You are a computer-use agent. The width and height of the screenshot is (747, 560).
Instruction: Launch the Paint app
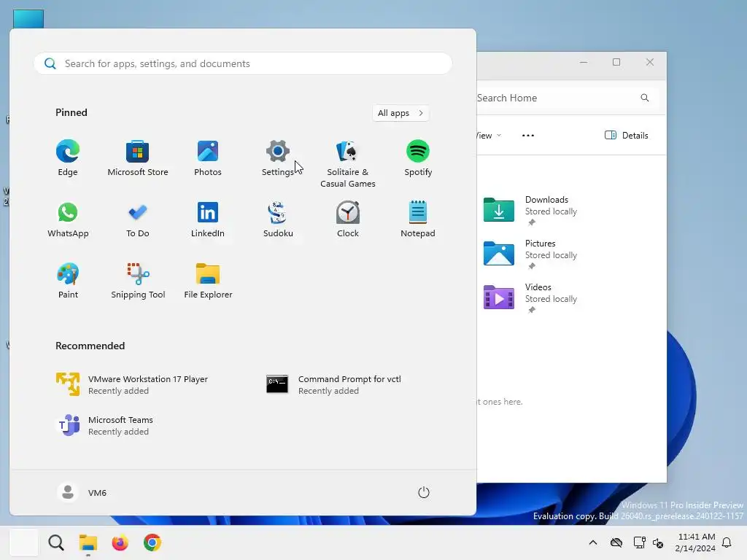pos(68,281)
